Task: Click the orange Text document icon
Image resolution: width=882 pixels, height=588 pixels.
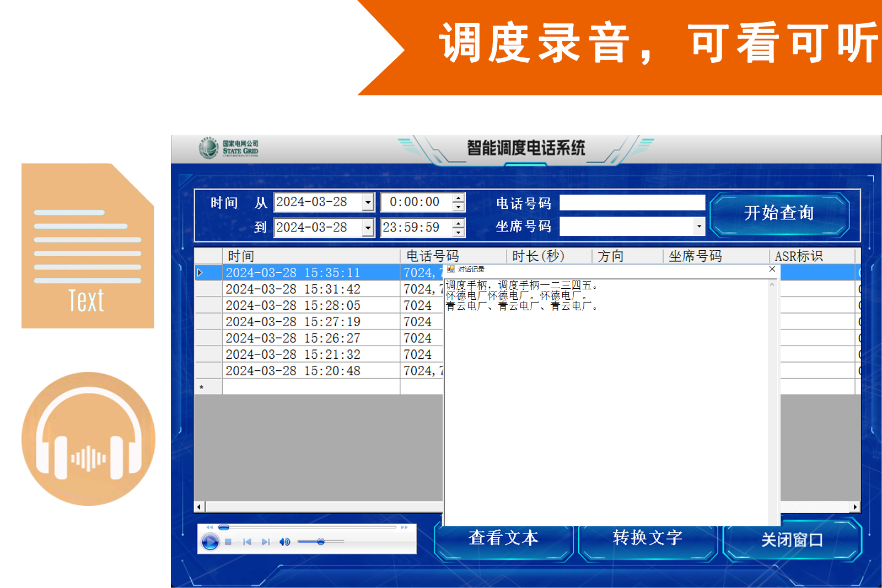Action: (88, 246)
